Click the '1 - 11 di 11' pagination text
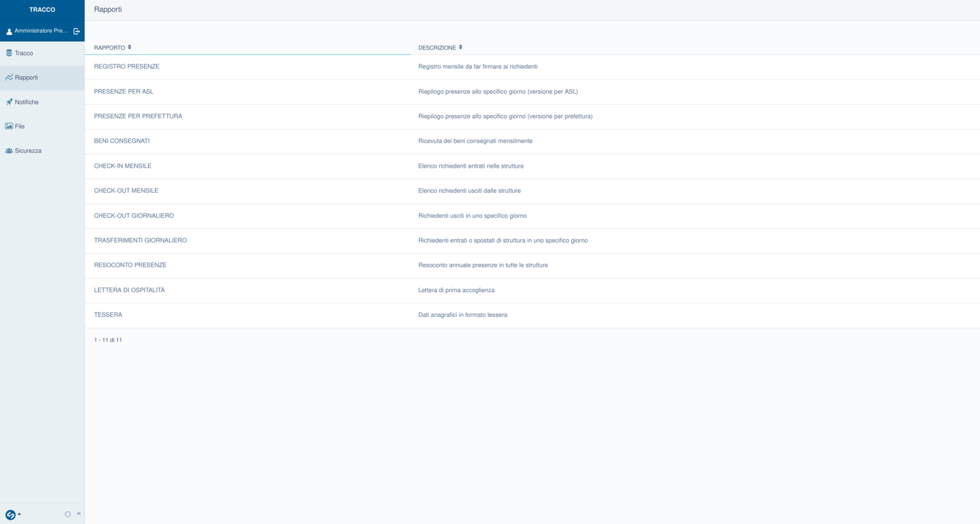The image size is (980, 524). (108, 340)
